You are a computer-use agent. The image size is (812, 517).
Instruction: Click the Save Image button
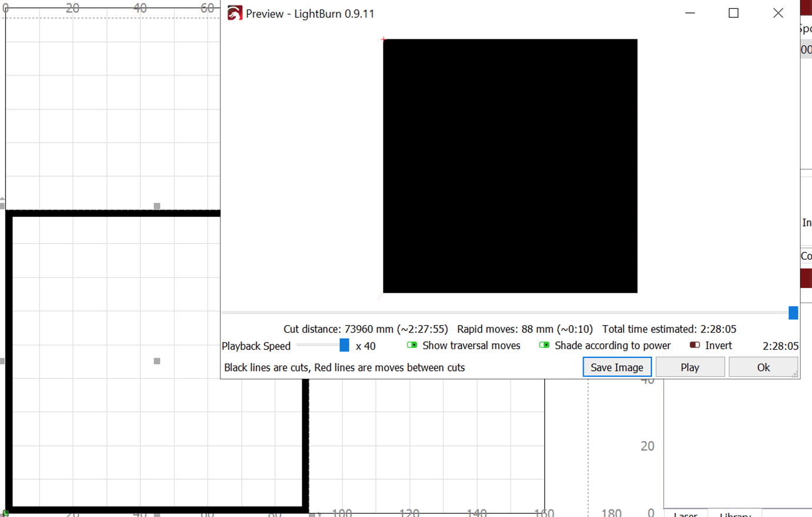point(617,367)
